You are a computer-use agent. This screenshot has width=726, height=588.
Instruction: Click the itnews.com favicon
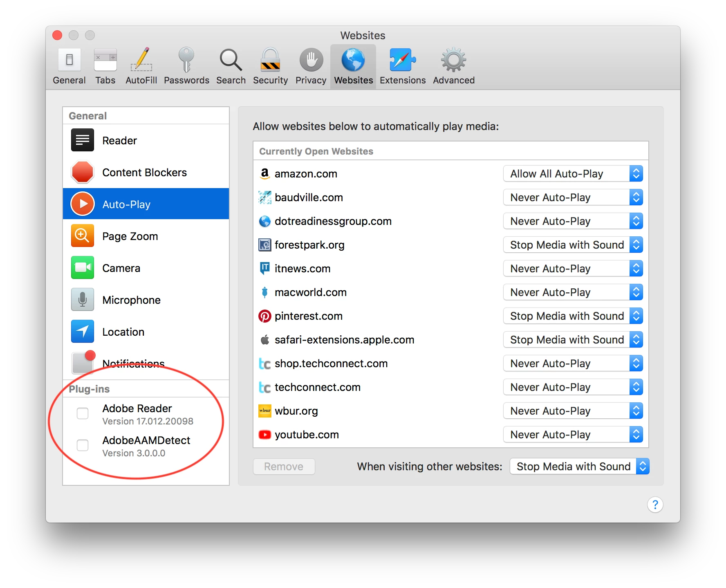265,269
